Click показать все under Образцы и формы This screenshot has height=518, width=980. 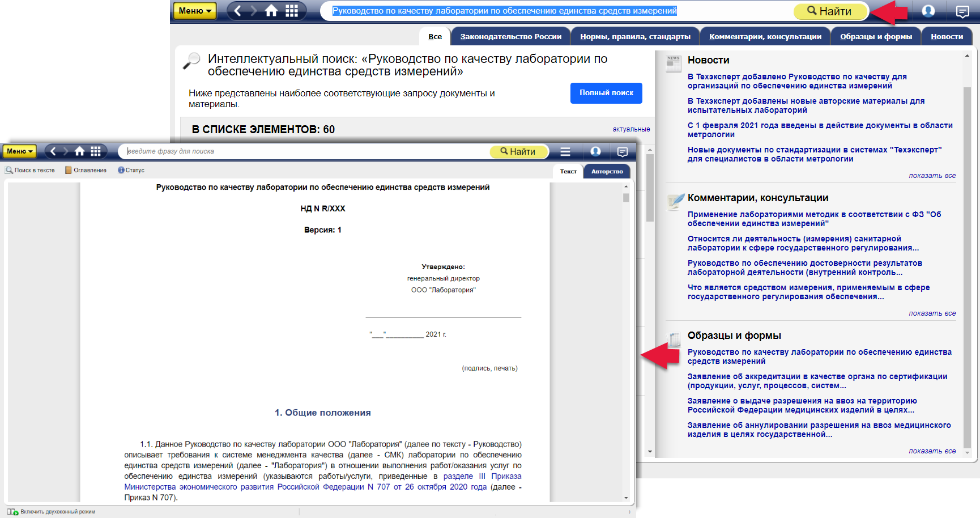[932, 451]
